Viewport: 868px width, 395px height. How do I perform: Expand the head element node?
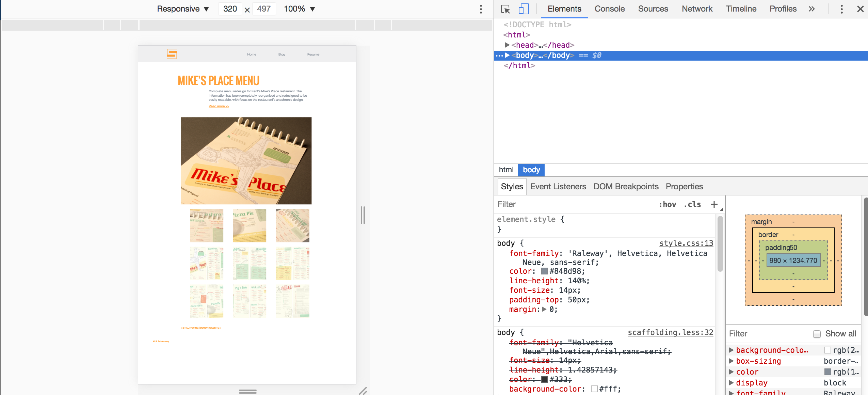(507, 45)
